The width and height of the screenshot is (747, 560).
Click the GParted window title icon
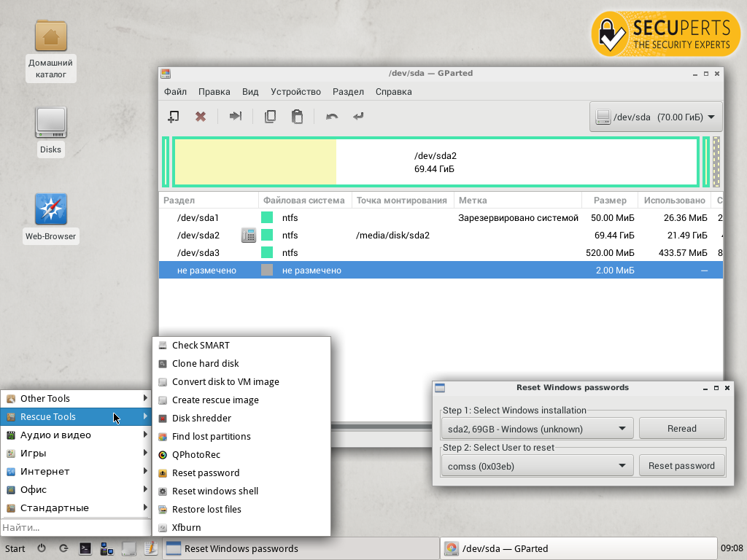point(166,74)
